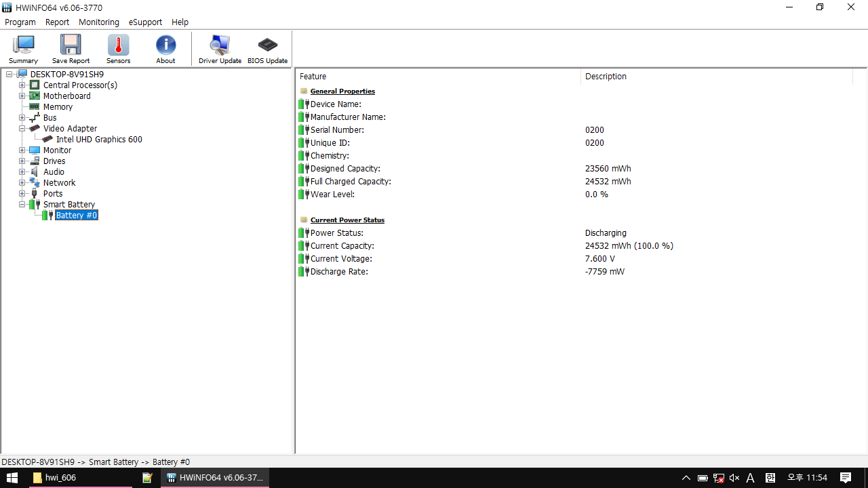Open the 11:54 taskbar clock

coord(807,478)
